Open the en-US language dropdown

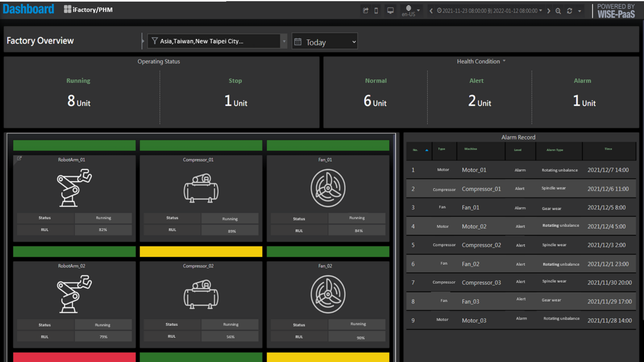[x=411, y=10]
